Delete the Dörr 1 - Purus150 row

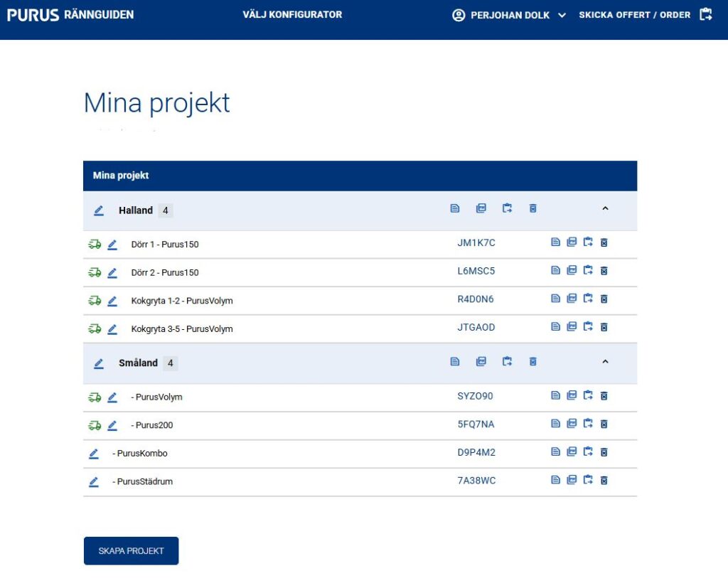click(604, 243)
